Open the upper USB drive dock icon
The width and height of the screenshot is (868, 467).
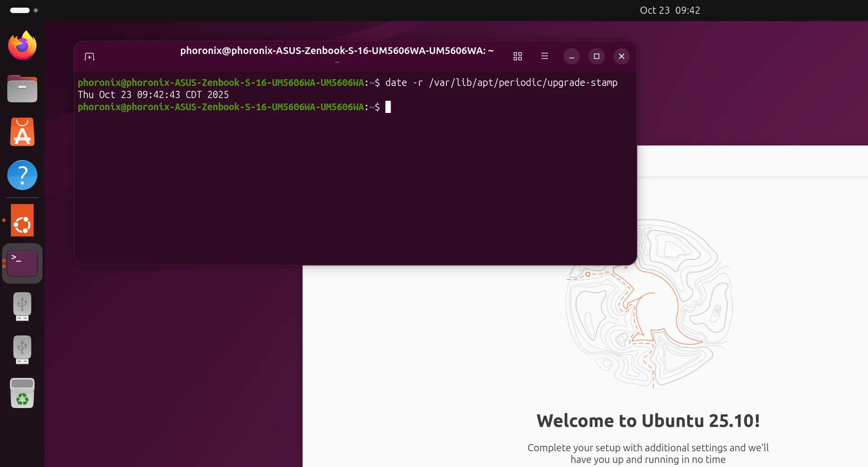pos(22,306)
